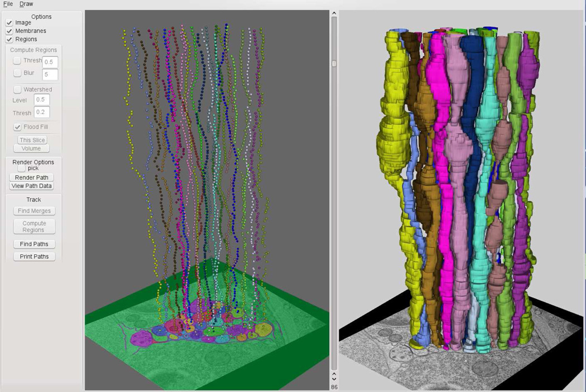This screenshot has width=586, height=392.
Task: Turn on the Watershed checkbox
Action: pyautogui.click(x=17, y=89)
